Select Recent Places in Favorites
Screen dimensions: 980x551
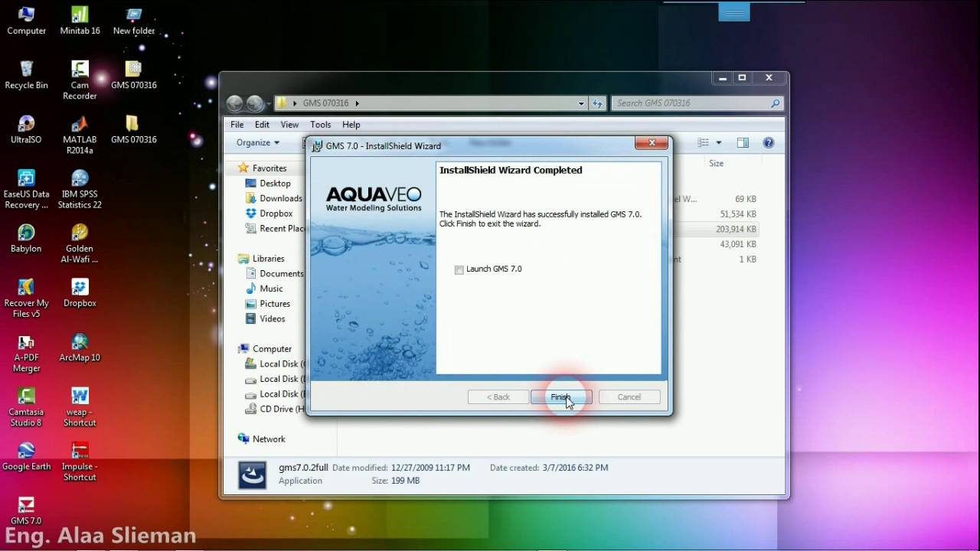click(276, 229)
